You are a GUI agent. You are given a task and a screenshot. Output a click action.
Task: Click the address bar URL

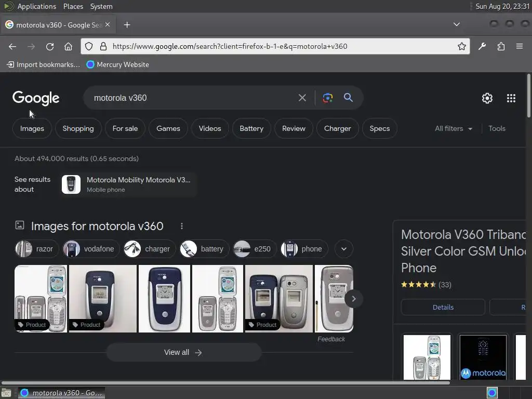[230, 46]
